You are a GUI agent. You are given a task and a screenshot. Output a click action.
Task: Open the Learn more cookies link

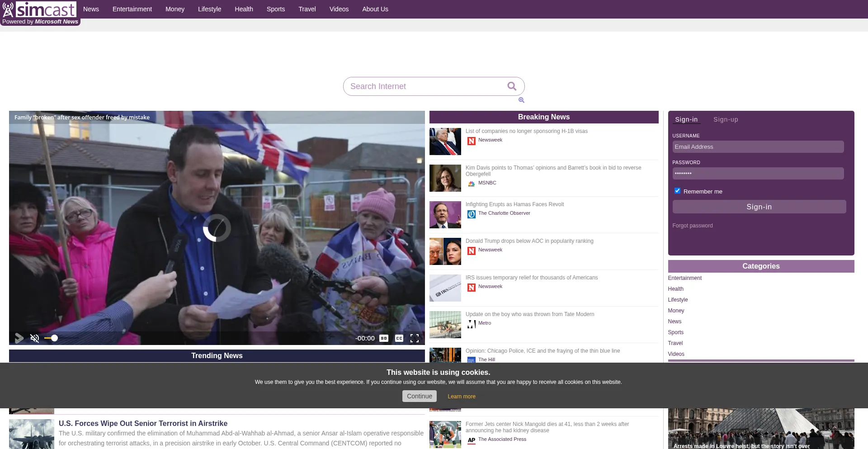tap(461, 397)
